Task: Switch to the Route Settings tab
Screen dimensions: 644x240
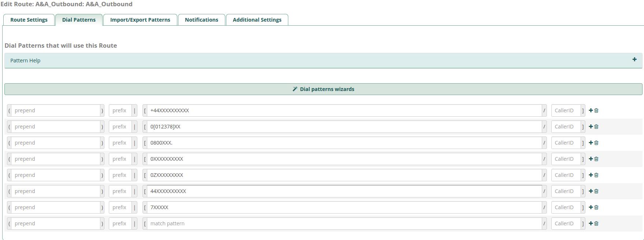Action: [x=29, y=20]
